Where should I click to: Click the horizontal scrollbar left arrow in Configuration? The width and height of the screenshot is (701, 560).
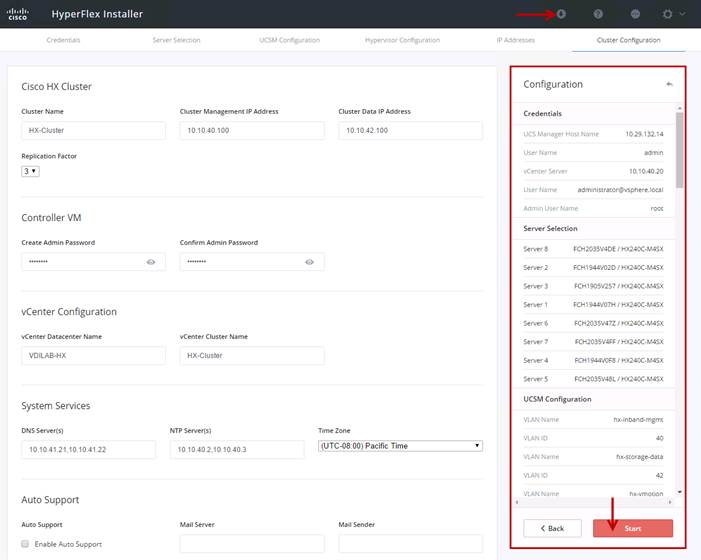[517, 502]
